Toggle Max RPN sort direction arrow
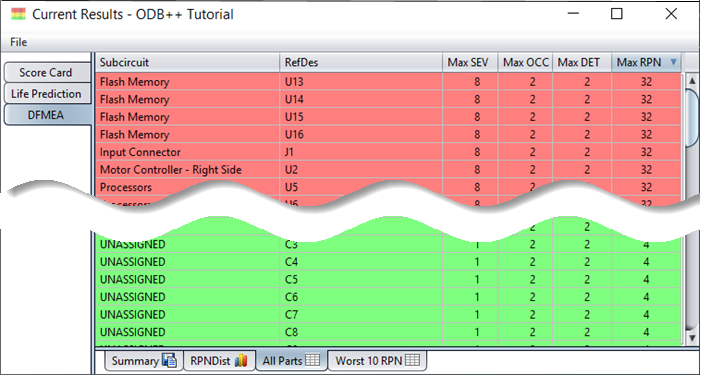This screenshot has width=701, height=379. click(673, 62)
